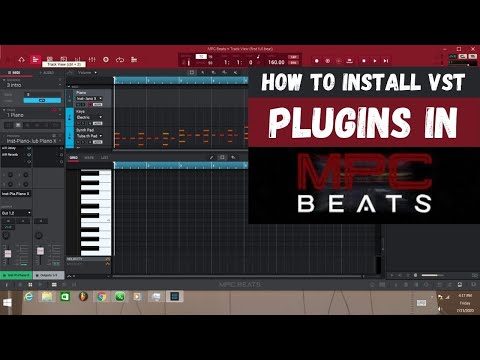Open the browser/list icon after looper
The height and width of the screenshot is (360, 480).
134,60
